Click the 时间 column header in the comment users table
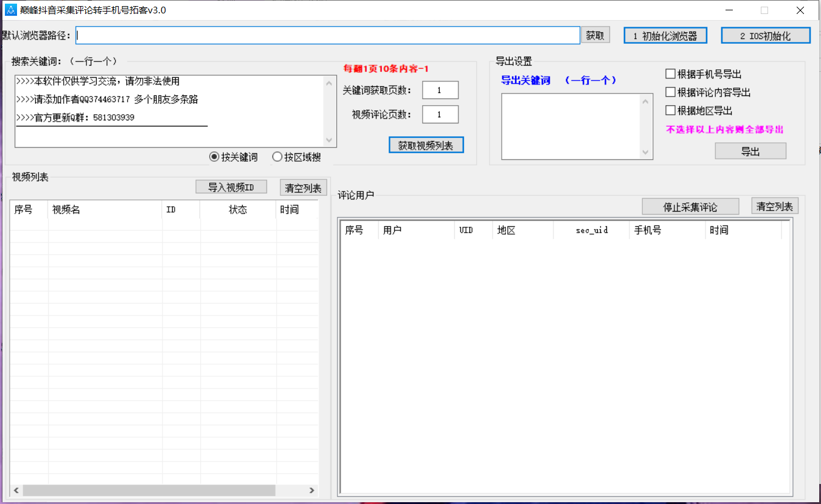This screenshot has width=821, height=504. click(x=744, y=230)
